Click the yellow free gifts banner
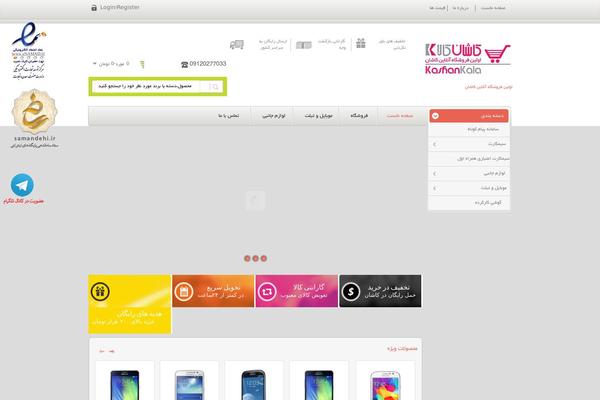Screen dimensions: 600x400 (130, 304)
